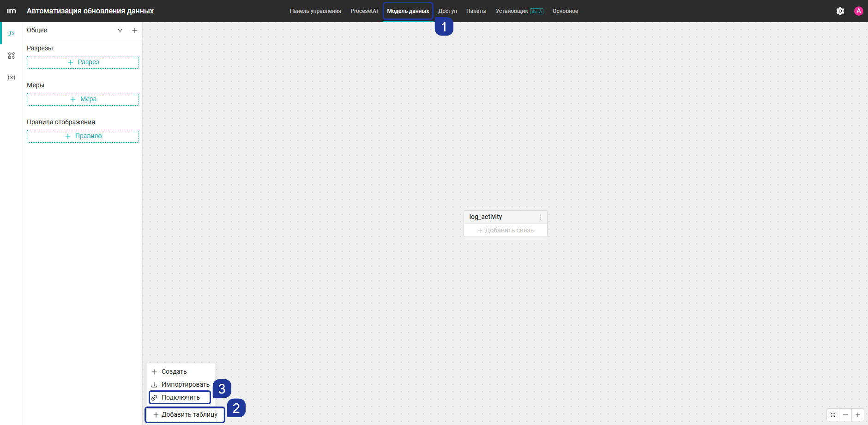Click the Разрезы section label
868x425 pixels.
[40, 48]
